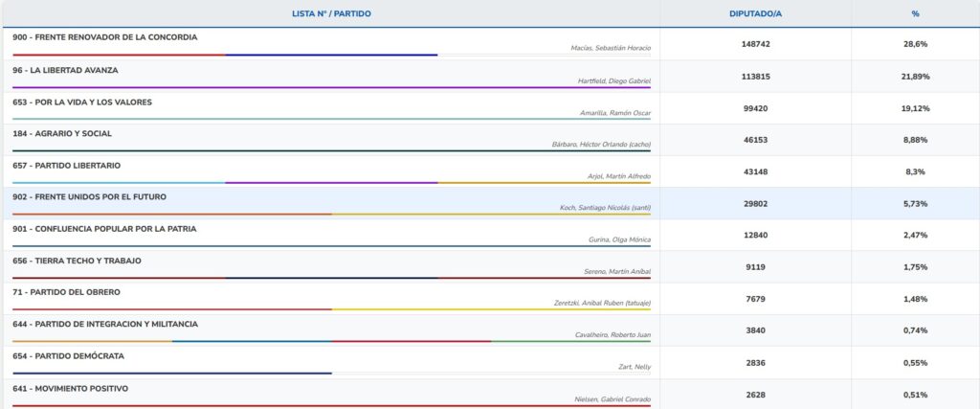
Task: Select party 656 - TIERRA TECHO Y TRABAJO
Action: 77,261
